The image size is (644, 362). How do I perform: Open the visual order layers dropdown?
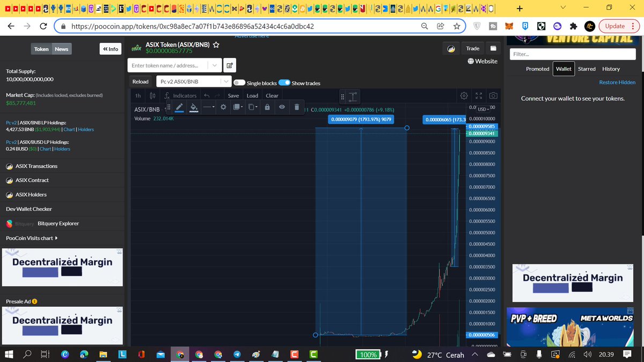tap(238, 107)
